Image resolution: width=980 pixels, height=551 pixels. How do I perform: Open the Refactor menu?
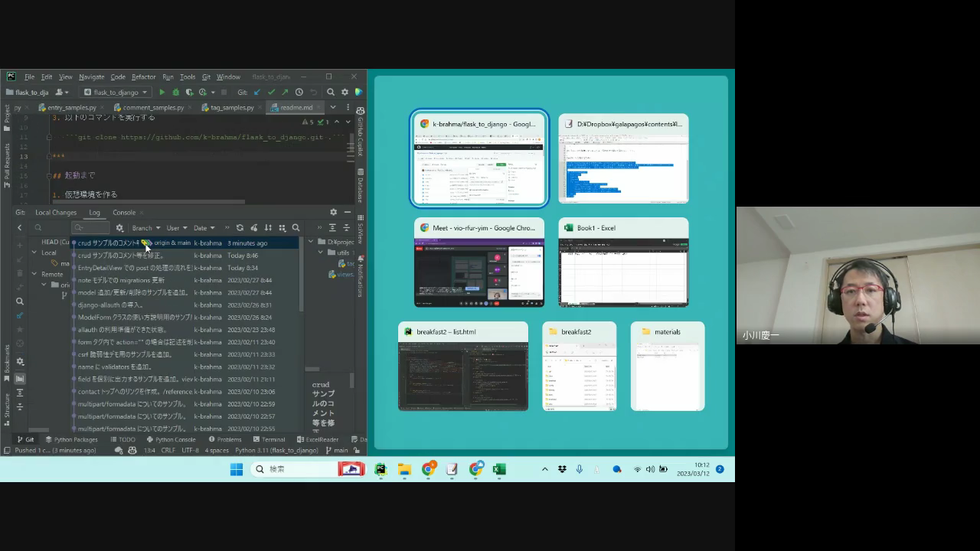(143, 77)
